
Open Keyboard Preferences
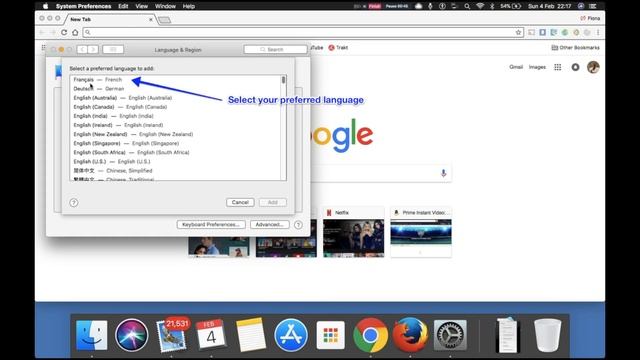pyautogui.click(x=211, y=224)
